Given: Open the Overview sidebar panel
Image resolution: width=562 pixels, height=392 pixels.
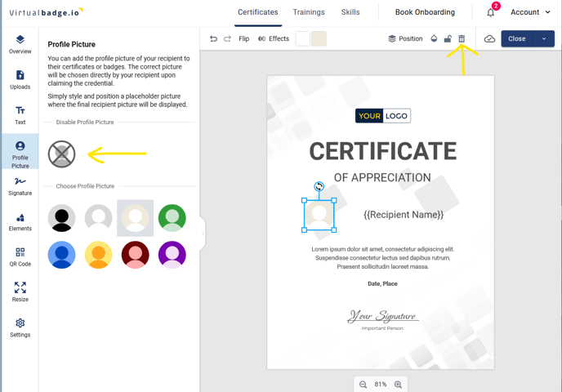Looking at the screenshot, I should tap(20, 44).
